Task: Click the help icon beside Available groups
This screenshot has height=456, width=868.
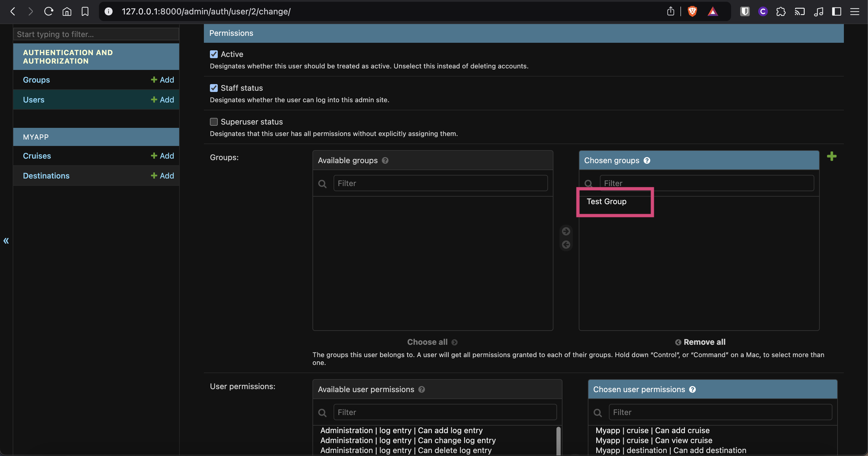Action: pyautogui.click(x=385, y=160)
